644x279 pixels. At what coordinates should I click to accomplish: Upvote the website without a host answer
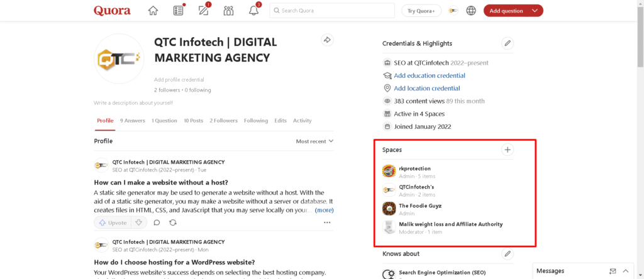(x=113, y=222)
